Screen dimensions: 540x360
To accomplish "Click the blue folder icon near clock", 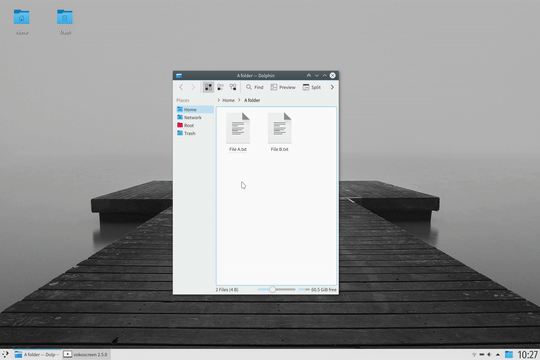I will click(x=509, y=354).
